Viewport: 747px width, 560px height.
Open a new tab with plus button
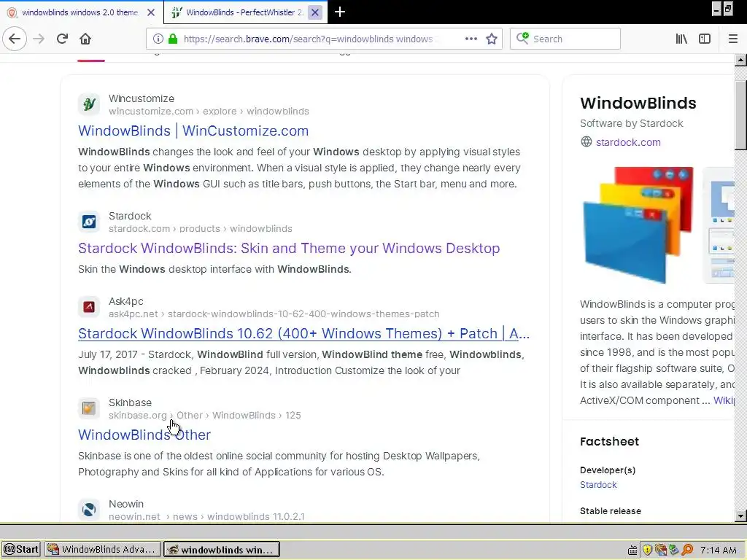point(340,12)
